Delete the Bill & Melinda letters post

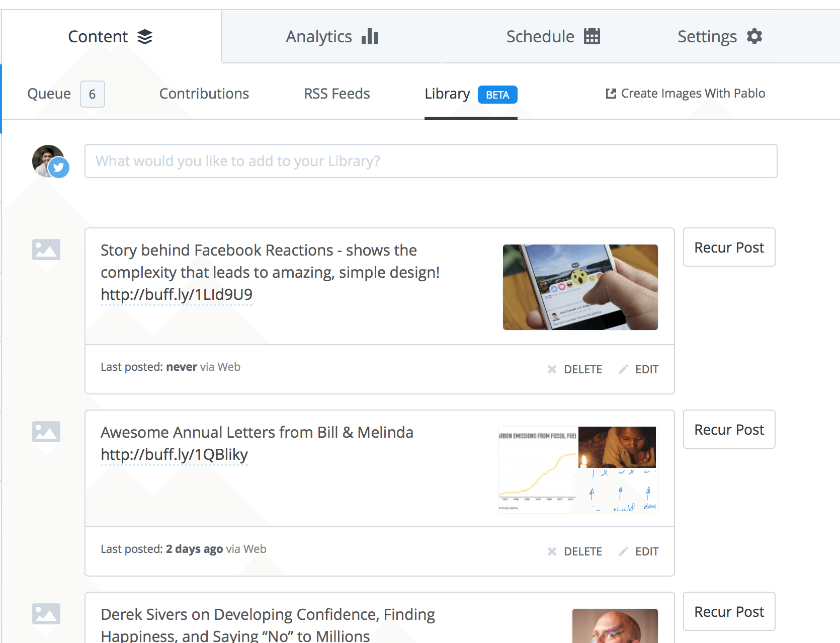click(x=575, y=551)
